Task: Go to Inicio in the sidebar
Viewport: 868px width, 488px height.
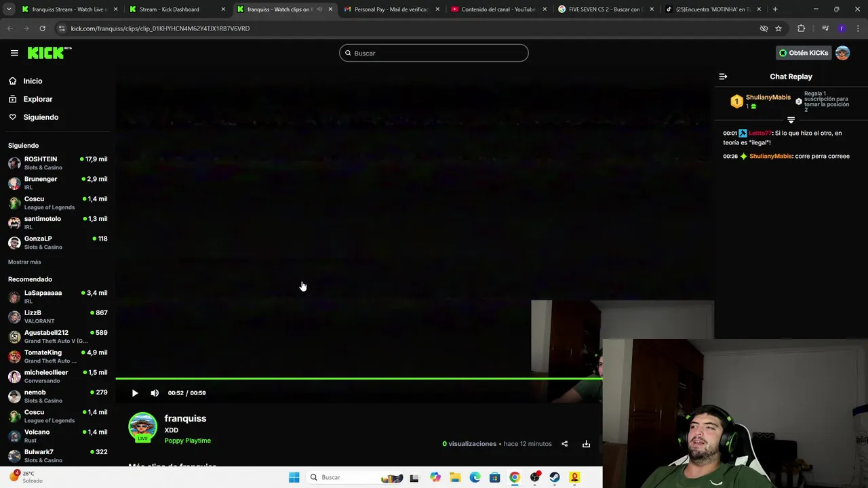Action: (x=33, y=81)
